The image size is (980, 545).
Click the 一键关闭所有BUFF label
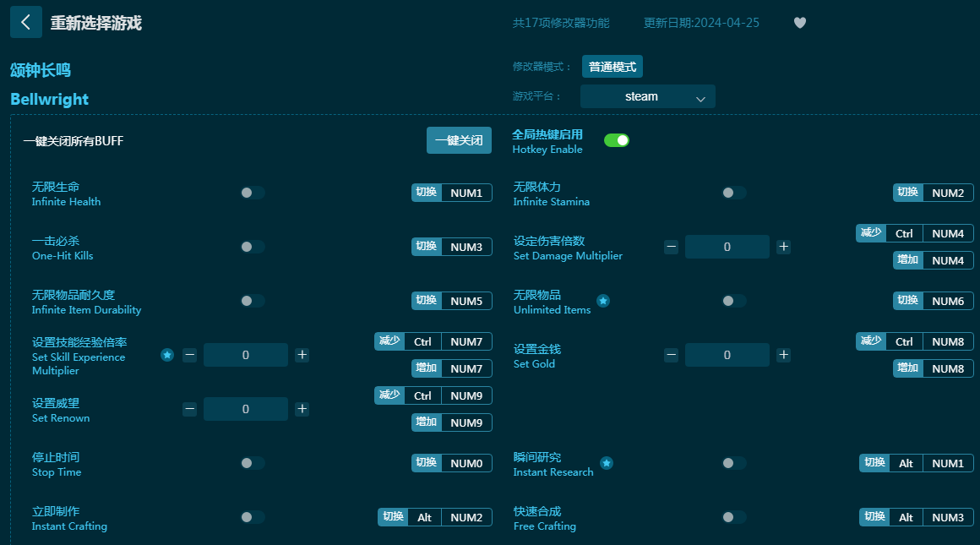[73, 140]
